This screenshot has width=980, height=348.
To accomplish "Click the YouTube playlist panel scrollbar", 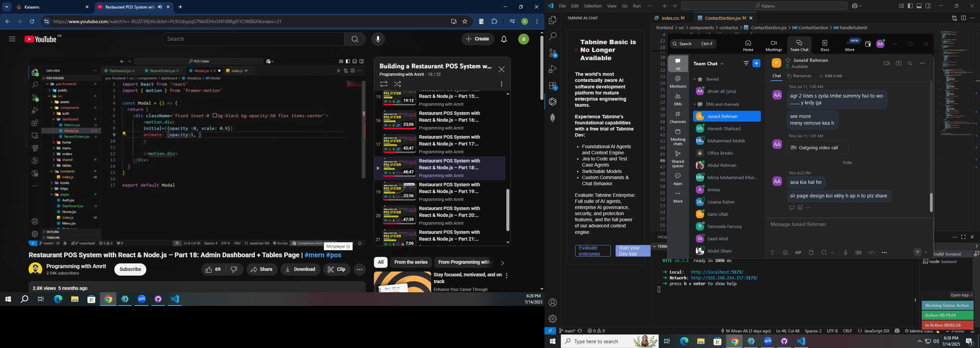I will [507, 210].
